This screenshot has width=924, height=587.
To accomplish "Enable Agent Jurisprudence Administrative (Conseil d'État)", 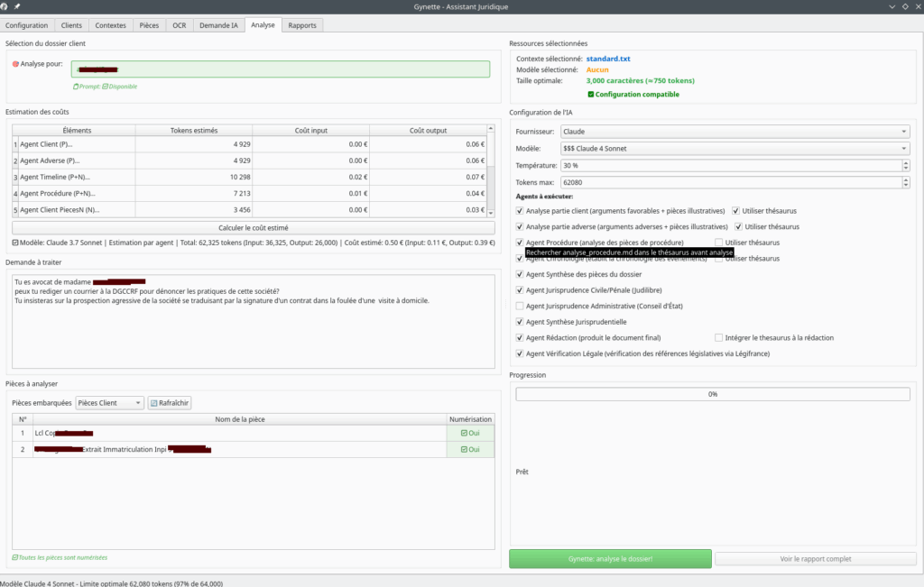I will pos(520,306).
